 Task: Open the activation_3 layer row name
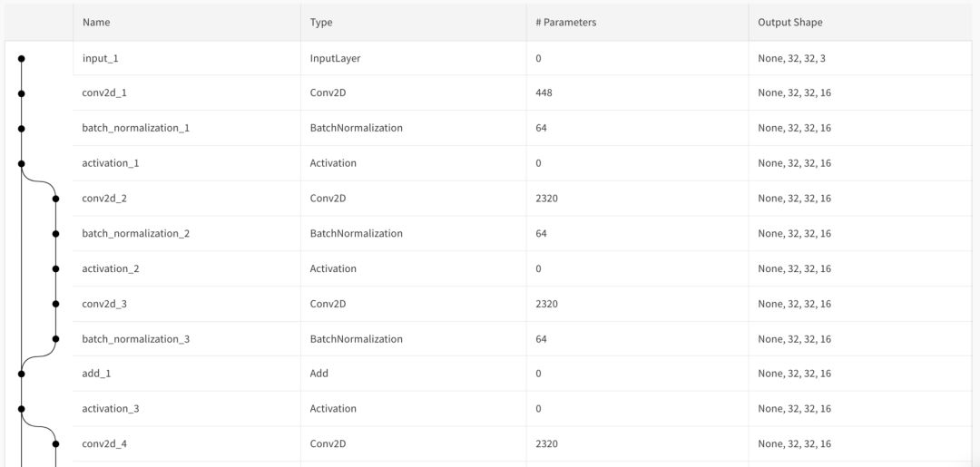coord(111,409)
